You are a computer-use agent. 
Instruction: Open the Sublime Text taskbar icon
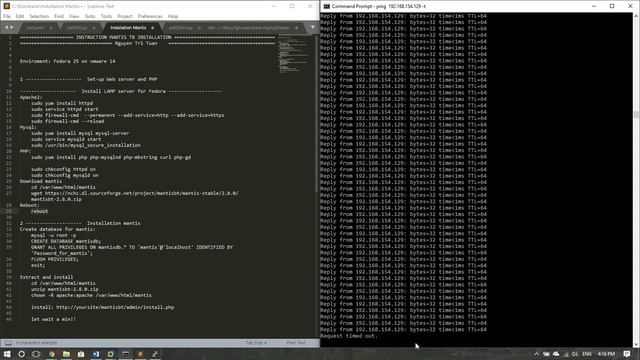point(140,354)
